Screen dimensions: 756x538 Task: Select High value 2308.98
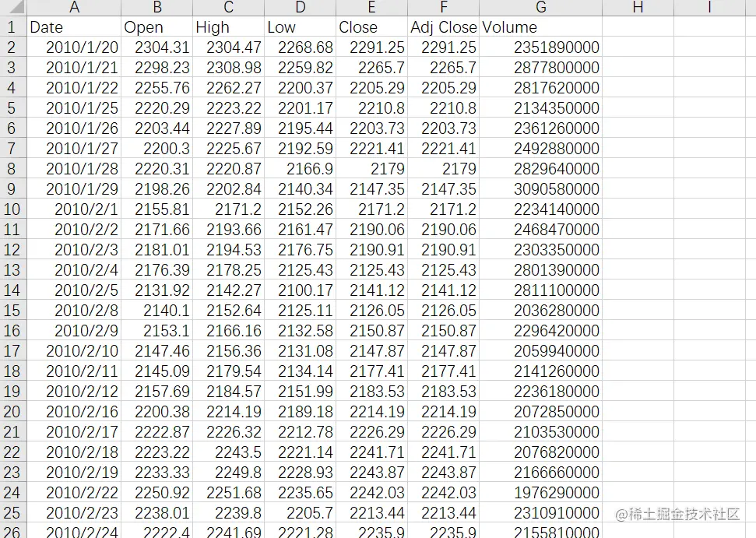[x=229, y=68]
